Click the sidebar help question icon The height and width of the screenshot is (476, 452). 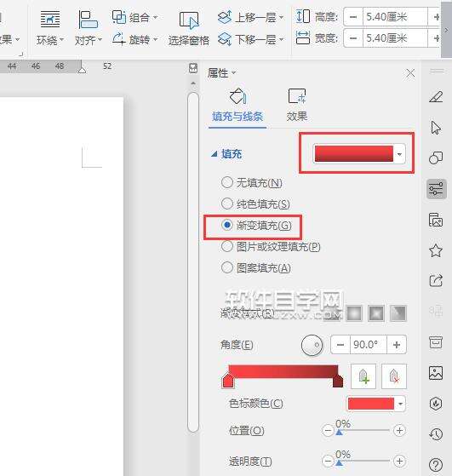436,465
